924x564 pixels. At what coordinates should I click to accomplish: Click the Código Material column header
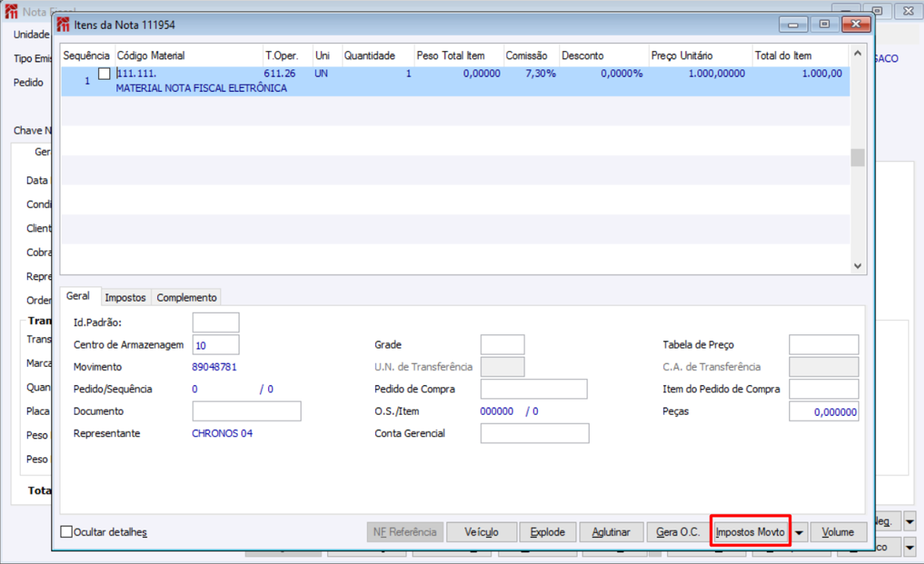(188, 55)
